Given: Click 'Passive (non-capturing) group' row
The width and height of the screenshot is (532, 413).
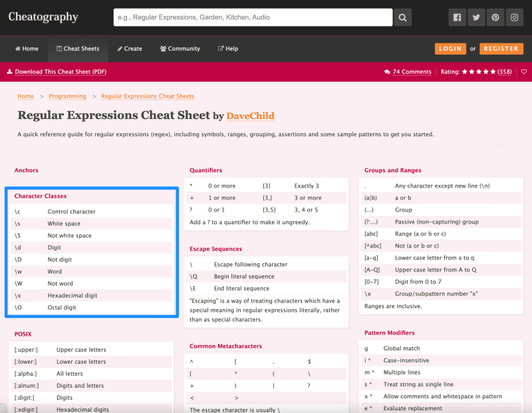Looking at the screenshot, I should click(x=441, y=221).
